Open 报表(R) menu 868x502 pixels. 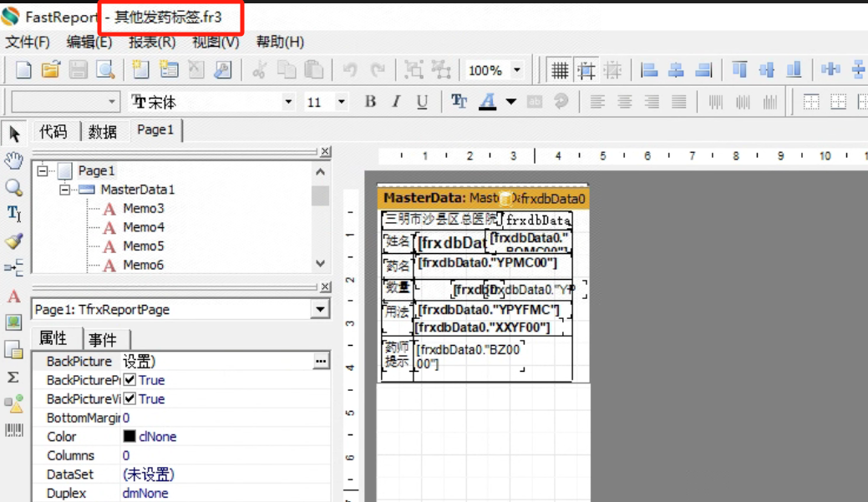click(152, 42)
